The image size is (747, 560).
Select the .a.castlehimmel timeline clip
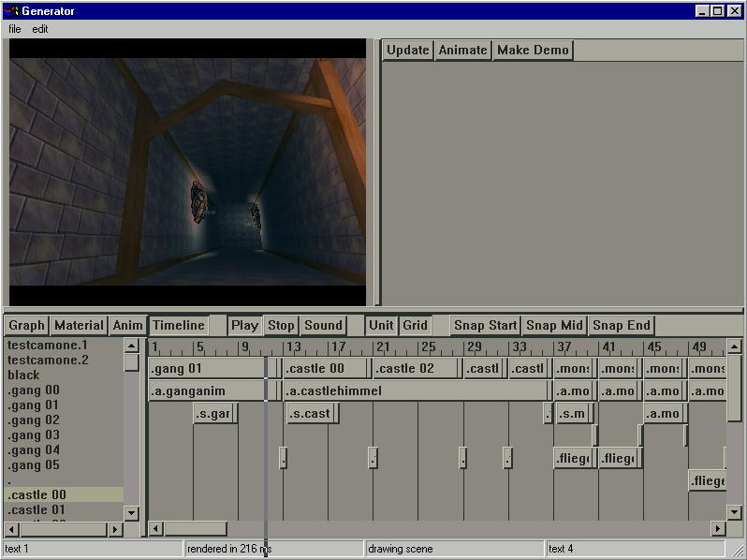415,391
